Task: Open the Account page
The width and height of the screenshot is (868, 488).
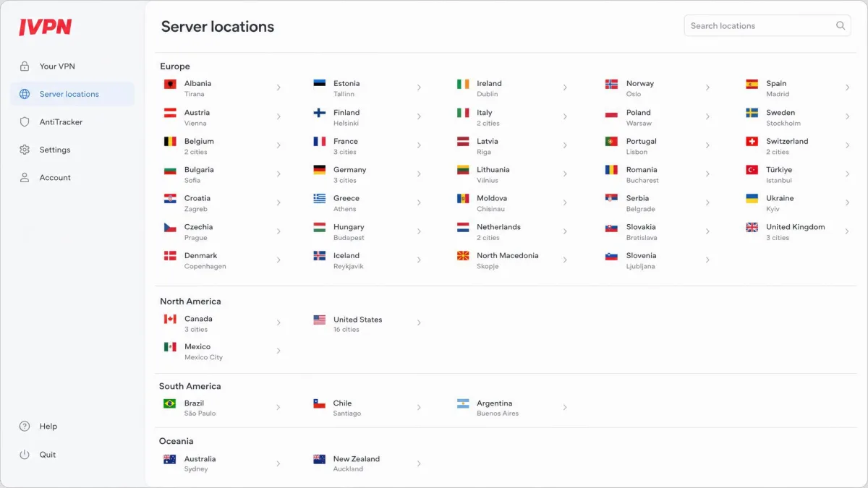Action: pyautogui.click(x=72, y=178)
